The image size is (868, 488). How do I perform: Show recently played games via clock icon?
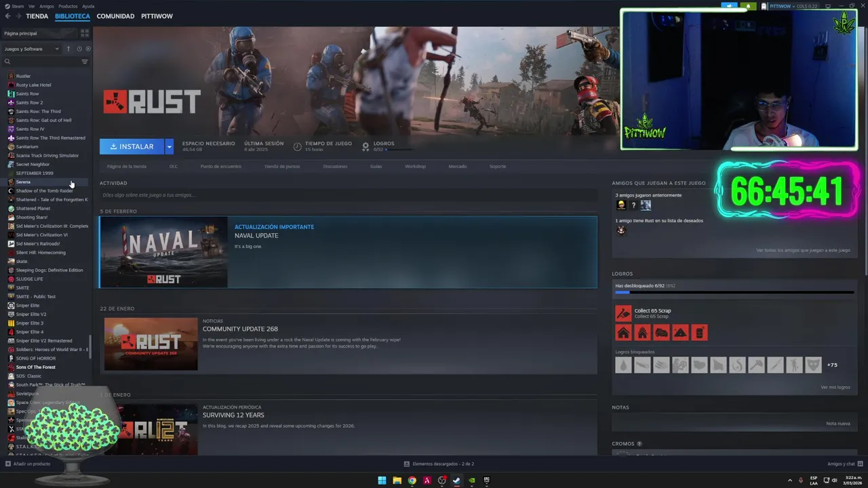(x=79, y=49)
